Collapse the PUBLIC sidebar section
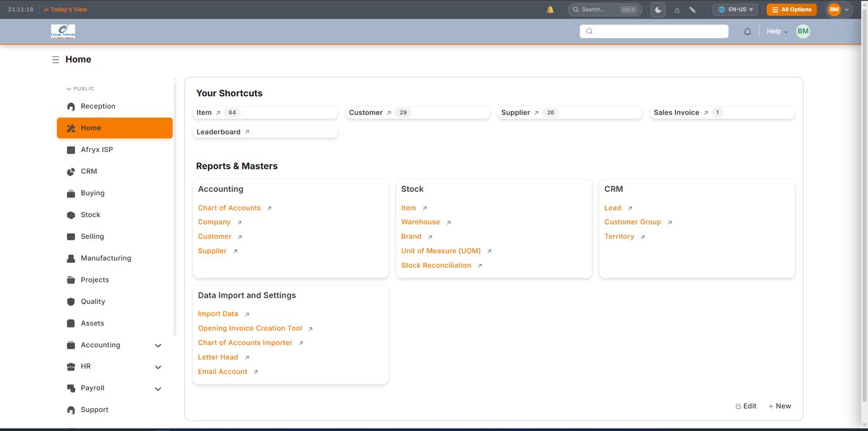Image resolution: width=868 pixels, height=431 pixels. pos(81,89)
